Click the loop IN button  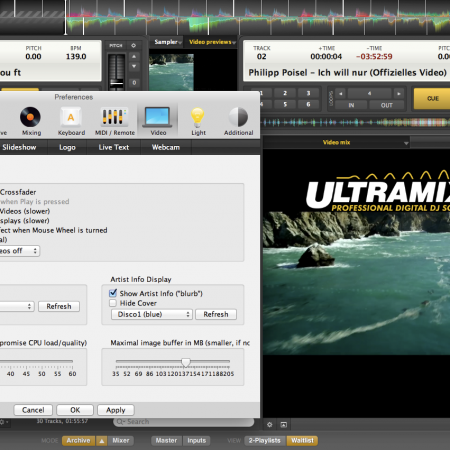[x=351, y=105]
